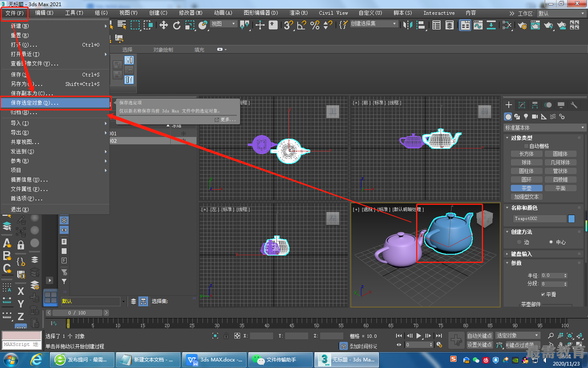Select the Helpers category icon
Screen dimensions: 588x368
pyautogui.click(x=544, y=117)
